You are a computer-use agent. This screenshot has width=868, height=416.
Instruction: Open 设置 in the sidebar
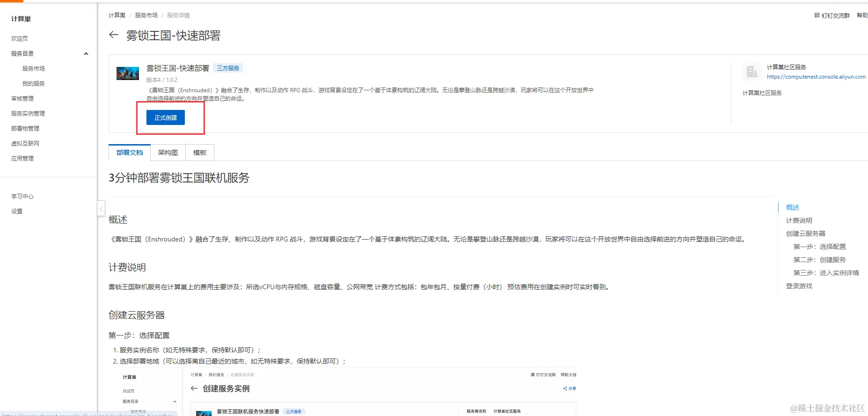pyautogui.click(x=17, y=211)
